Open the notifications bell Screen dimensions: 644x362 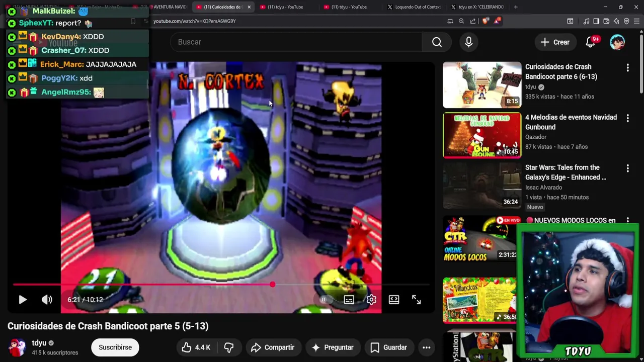coord(590,42)
